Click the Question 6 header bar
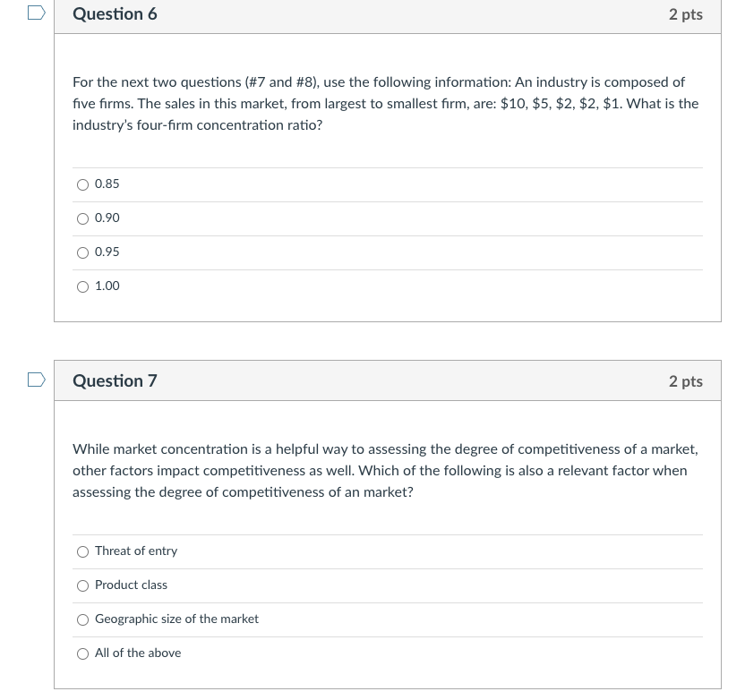The height and width of the screenshot is (700, 745). (358, 14)
